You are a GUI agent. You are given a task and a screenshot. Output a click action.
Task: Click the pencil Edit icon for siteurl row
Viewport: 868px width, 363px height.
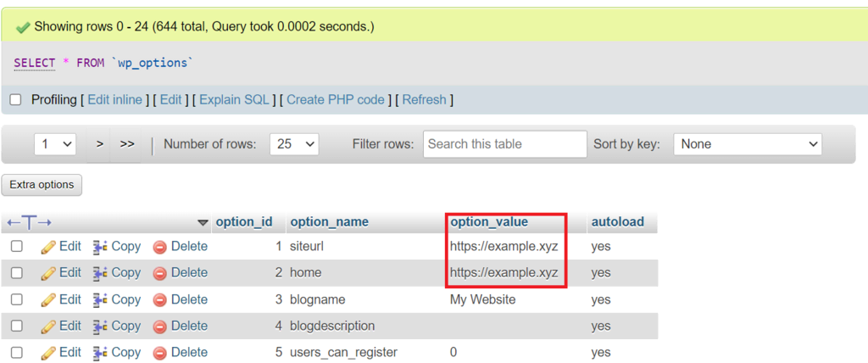tap(48, 247)
